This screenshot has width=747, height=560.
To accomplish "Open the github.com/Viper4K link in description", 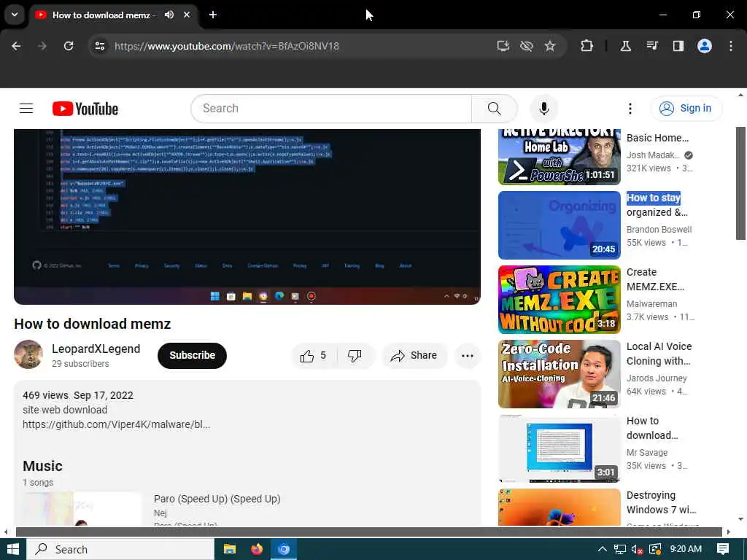I will (x=116, y=424).
